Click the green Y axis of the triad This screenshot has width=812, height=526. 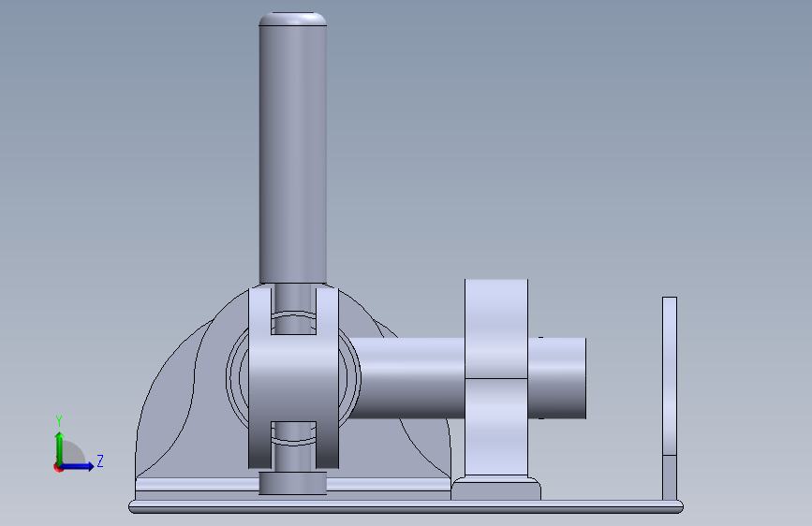tap(59, 447)
